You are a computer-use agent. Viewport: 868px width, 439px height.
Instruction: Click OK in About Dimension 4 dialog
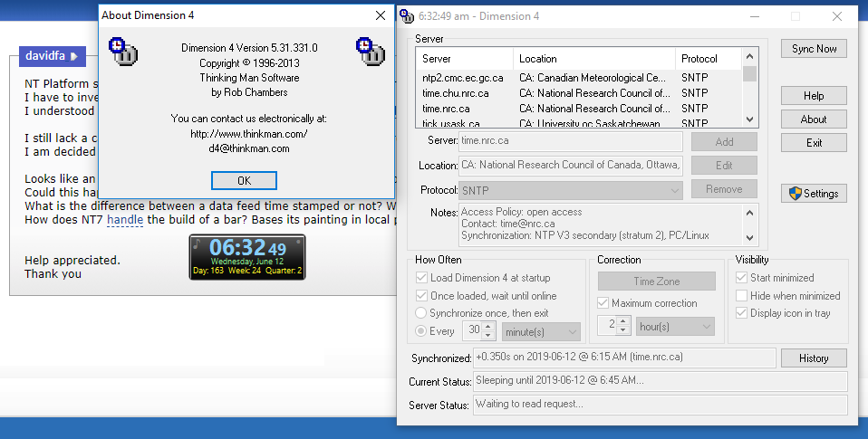[244, 180]
